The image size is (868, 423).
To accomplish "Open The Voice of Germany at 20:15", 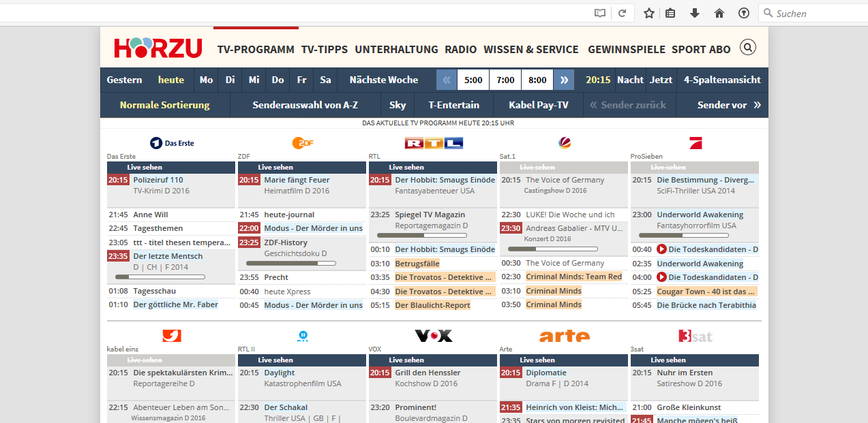I will [565, 180].
